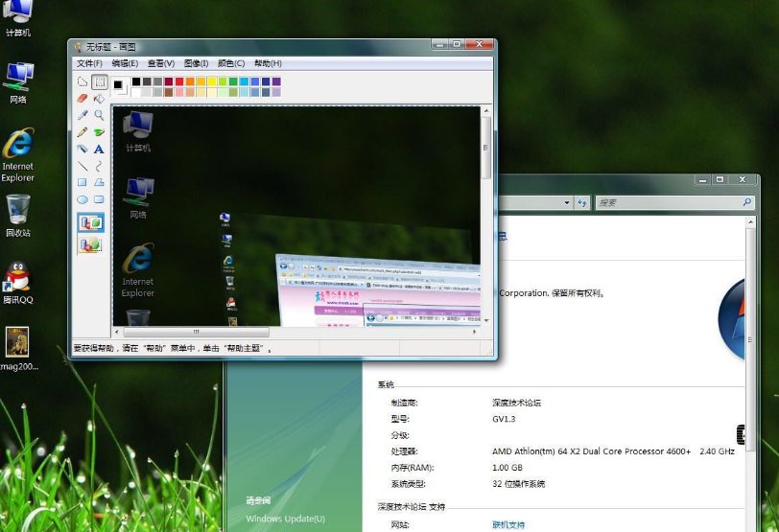Open the 图像(I) menu in Paint
Screen dimensions: 779x532
[197, 63]
